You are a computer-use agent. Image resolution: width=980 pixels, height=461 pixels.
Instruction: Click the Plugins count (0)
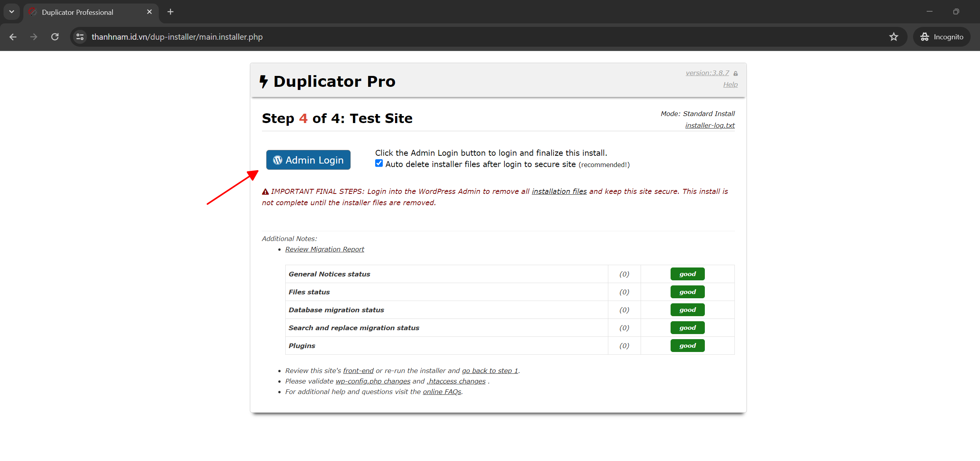pyautogui.click(x=624, y=346)
